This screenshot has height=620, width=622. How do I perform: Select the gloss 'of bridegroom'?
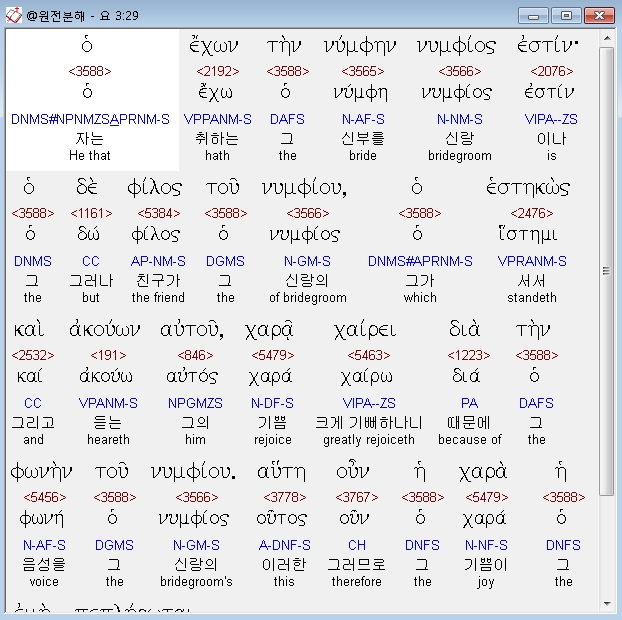point(308,298)
